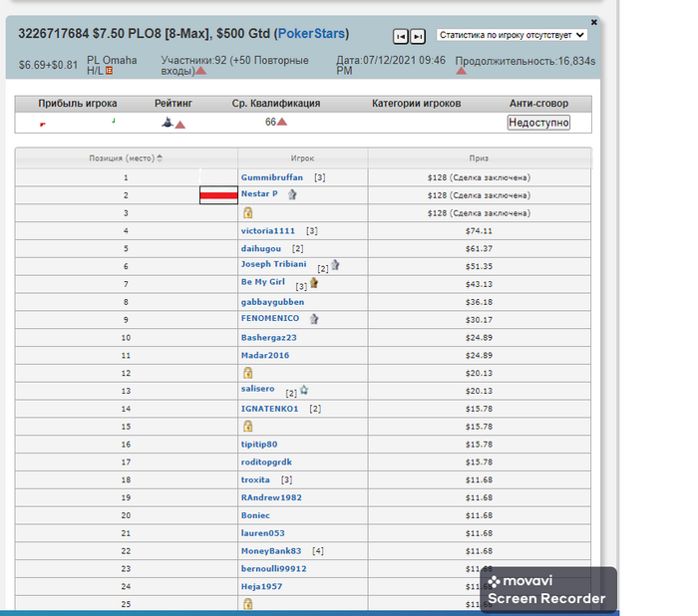Open the player statistics dropdown

(x=512, y=35)
